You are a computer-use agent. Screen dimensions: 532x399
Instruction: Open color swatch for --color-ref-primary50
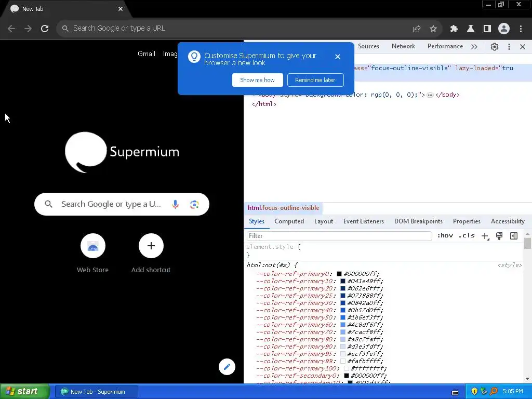tap(343, 317)
